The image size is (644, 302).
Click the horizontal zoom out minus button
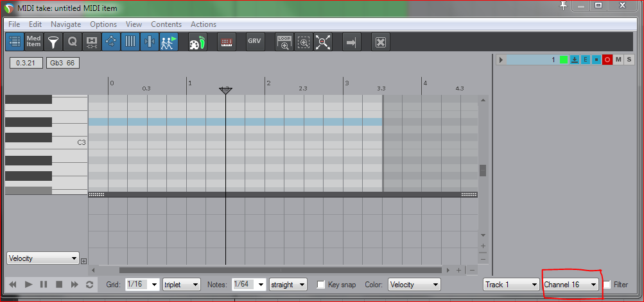(x=473, y=271)
